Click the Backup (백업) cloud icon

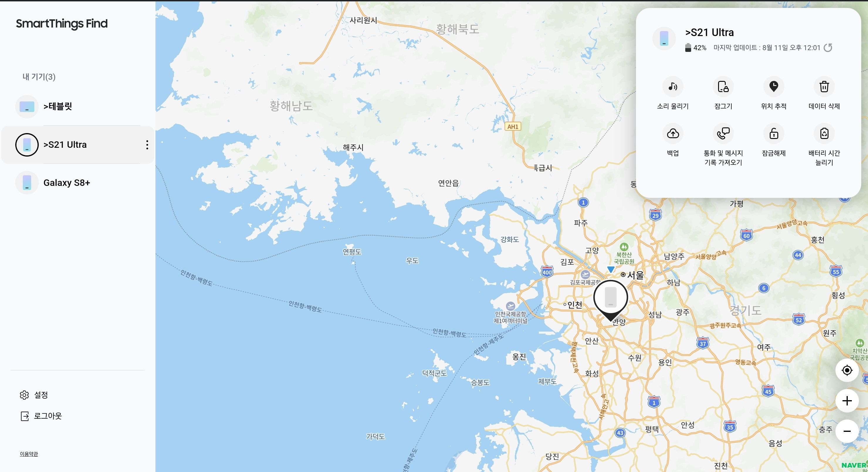[673, 134]
